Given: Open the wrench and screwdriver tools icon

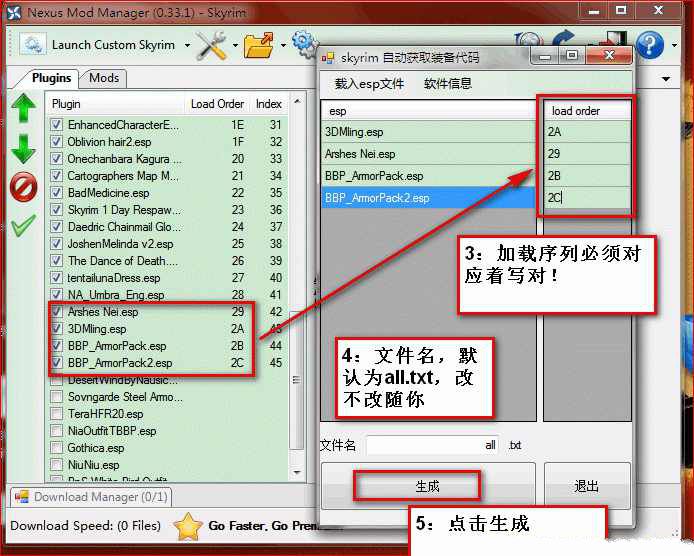Looking at the screenshot, I should tap(212, 45).
